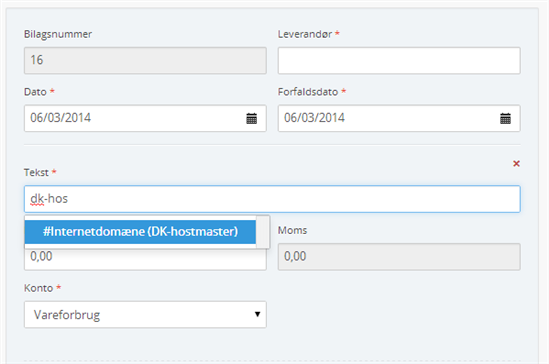Click the Leverandør label
The height and width of the screenshot is (364, 549).
[305, 34]
